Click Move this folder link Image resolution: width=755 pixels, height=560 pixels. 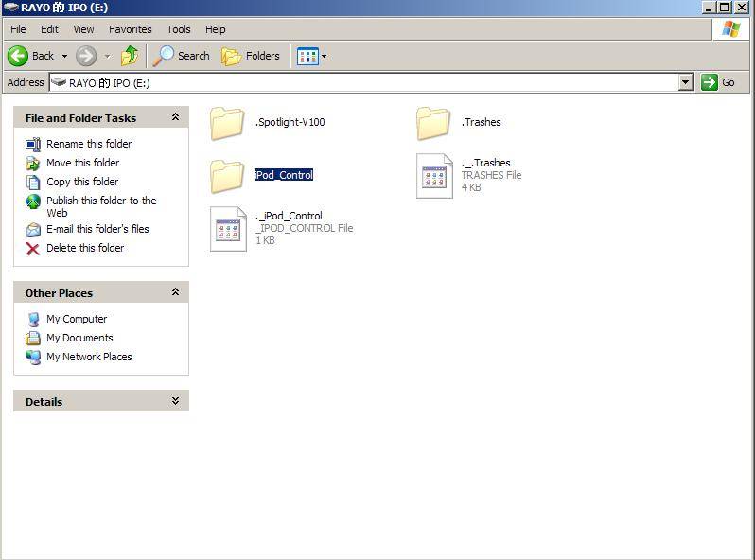pyautogui.click(x=83, y=163)
